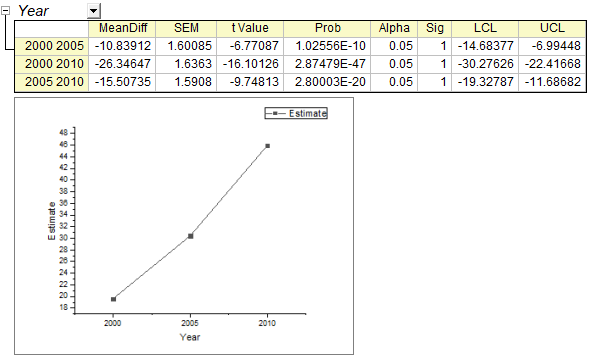Select the 2000 2005 row label
The width and height of the screenshot is (590, 360).
pyautogui.click(x=52, y=46)
